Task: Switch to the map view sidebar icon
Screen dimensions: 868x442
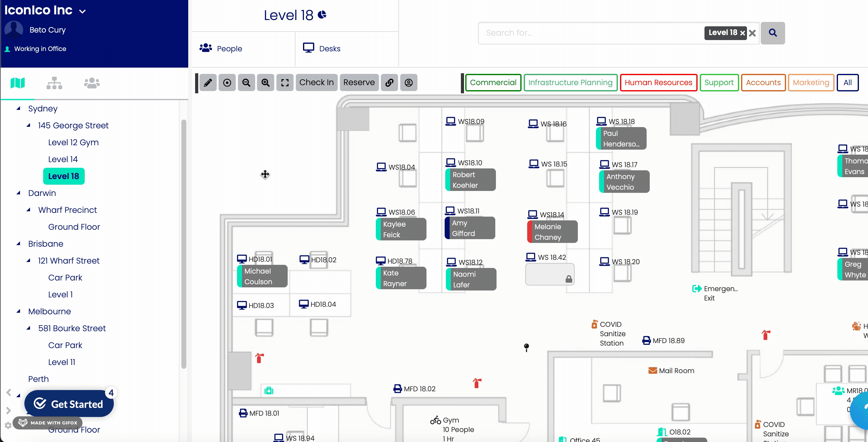Action: coord(18,83)
